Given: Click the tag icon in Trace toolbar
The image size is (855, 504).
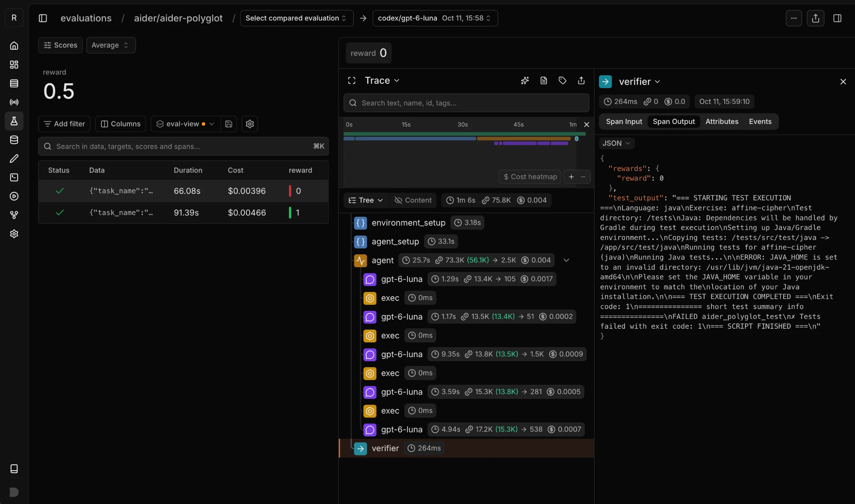Looking at the screenshot, I should 563,81.
